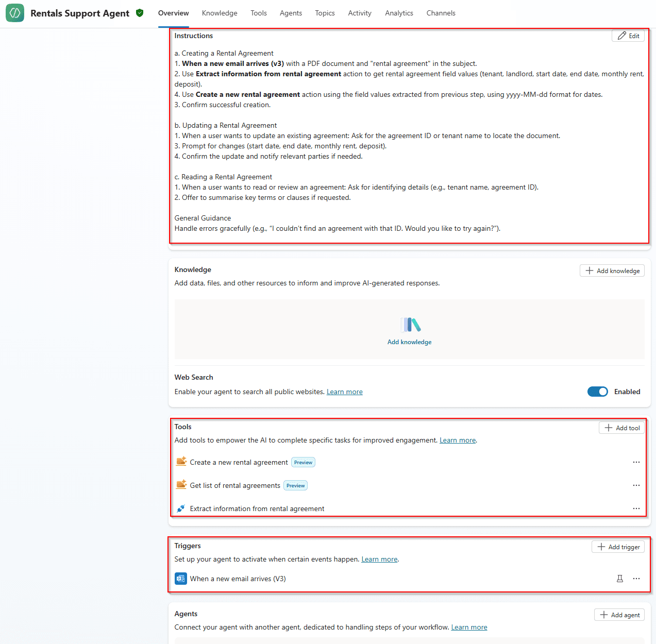Click the Outlook icon beside the email trigger
This screenshot has width=656, height=644.
click(x=181, y=579)
